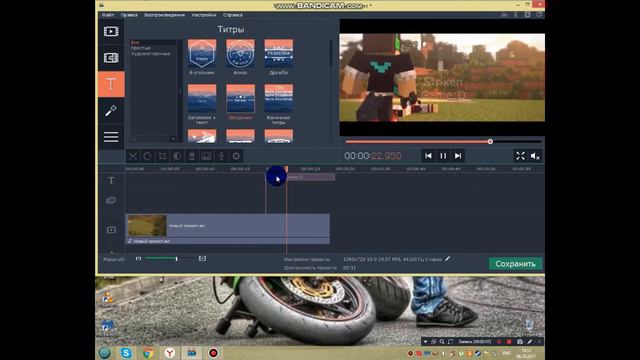Viewport: 640px width, 360px height.
Task: Click the search icon in Bandicam overlay
Action: pos(442,341)
